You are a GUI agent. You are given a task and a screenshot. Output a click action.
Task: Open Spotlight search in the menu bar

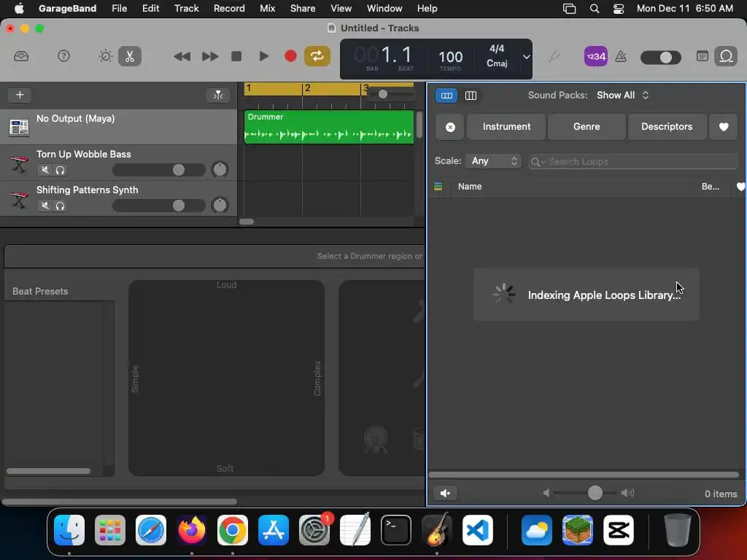tap(594, 8)
